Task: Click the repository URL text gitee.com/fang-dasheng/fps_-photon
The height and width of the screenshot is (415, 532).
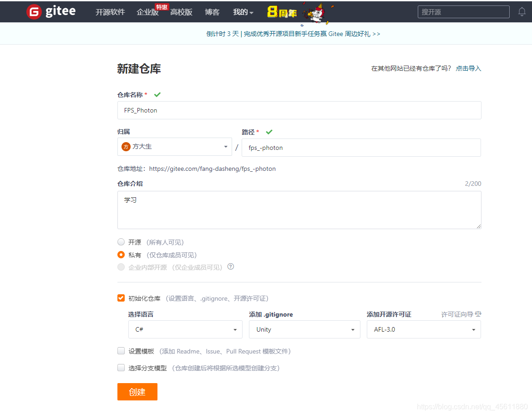Action: pos(213,169)
